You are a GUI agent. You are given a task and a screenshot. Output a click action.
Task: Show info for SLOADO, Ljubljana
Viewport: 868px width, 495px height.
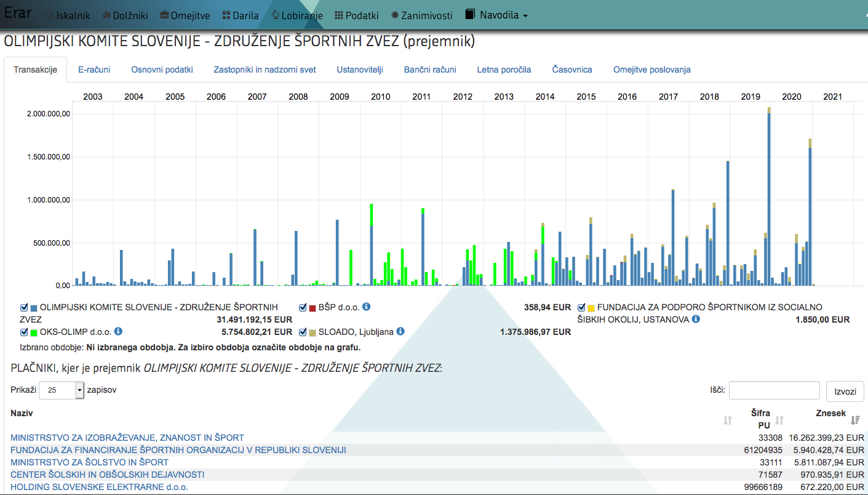coord(400,331)
